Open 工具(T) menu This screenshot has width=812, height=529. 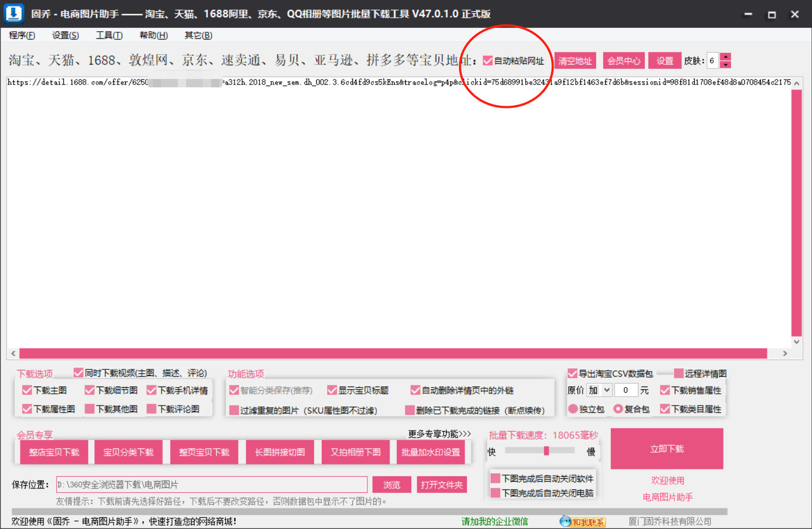[109, 36]
